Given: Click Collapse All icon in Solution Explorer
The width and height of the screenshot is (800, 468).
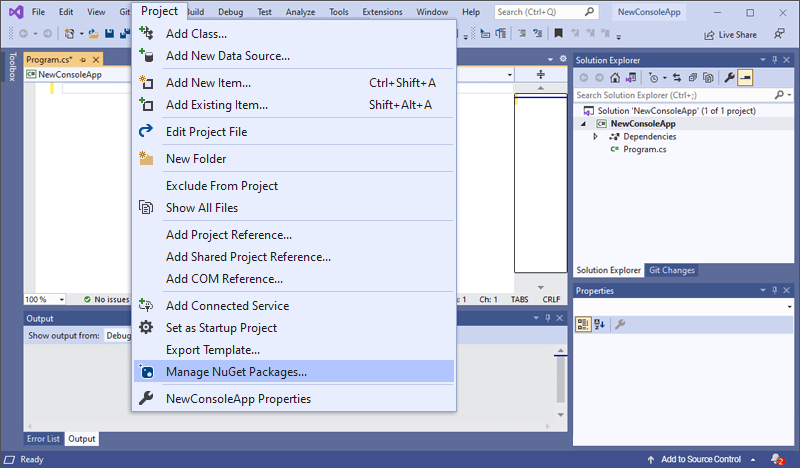Looking at the screenshot, I should tap(692, 78).
